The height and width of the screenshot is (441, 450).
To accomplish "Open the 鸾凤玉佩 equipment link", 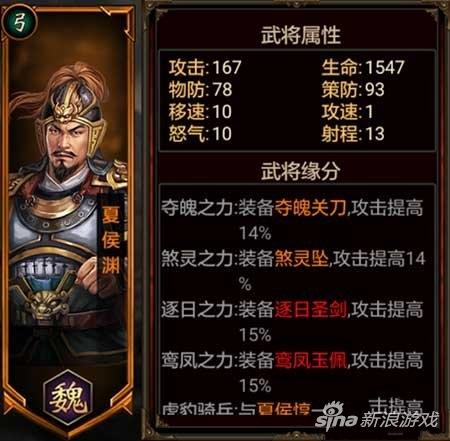I will (311, 360).
